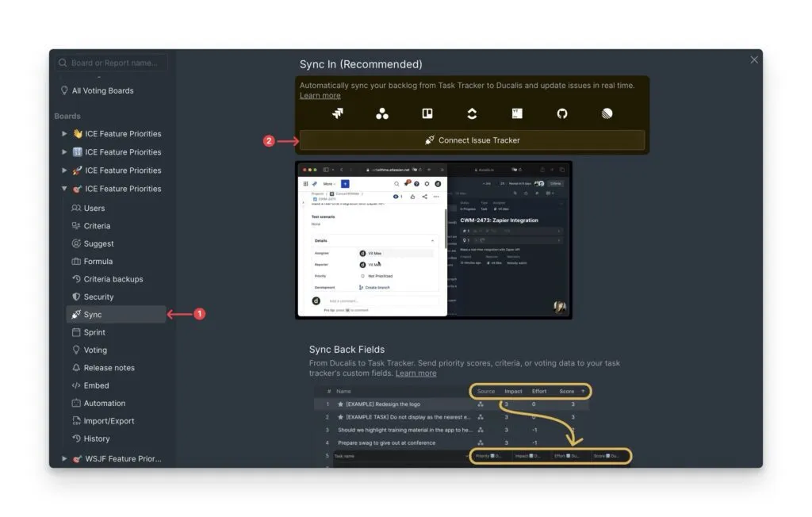Collapse the open ICE Feature Priorities board
The height and width of the screenshot is (517, 812).
pyautogui.click(x=64, y=188)
